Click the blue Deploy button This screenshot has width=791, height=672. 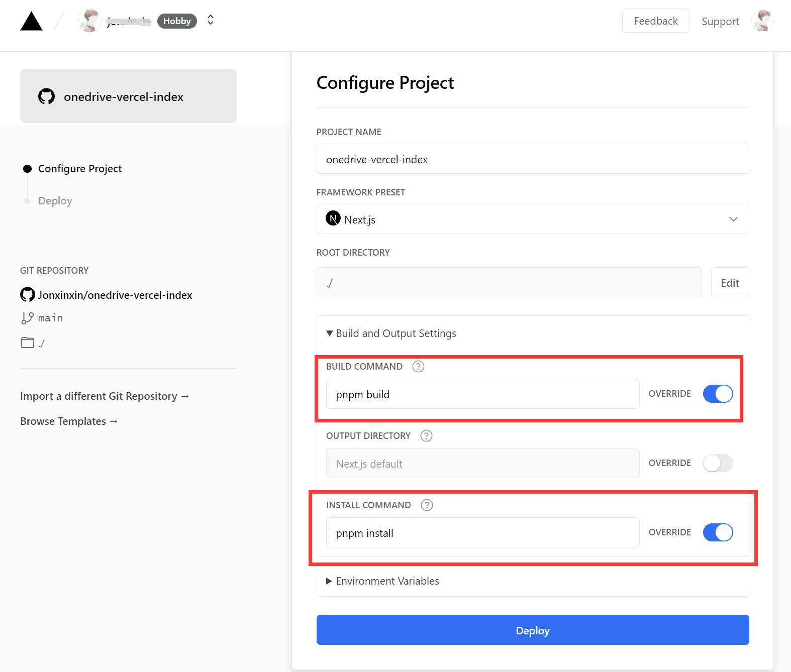point(533,630)
